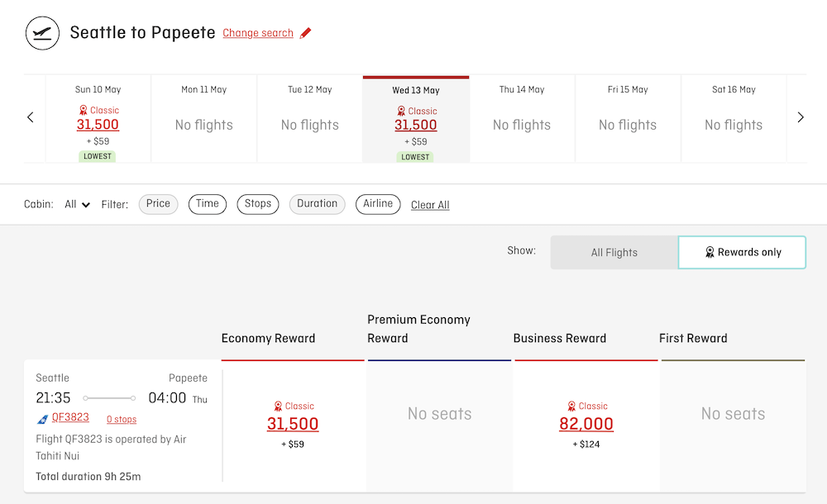Select the Wed 13 May date tab
This screenshot has height=504, width=827.
pyautogui.click(x=416, y=119)
